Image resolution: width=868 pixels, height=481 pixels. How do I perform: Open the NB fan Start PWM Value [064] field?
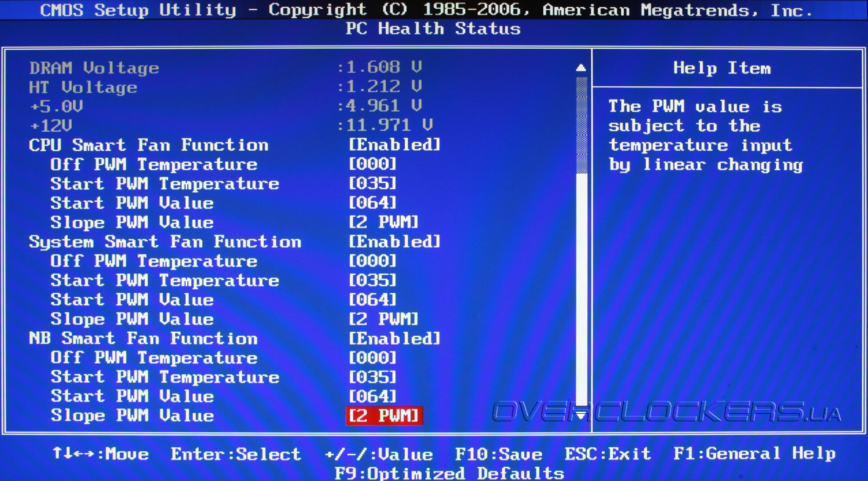pos(372,396)
